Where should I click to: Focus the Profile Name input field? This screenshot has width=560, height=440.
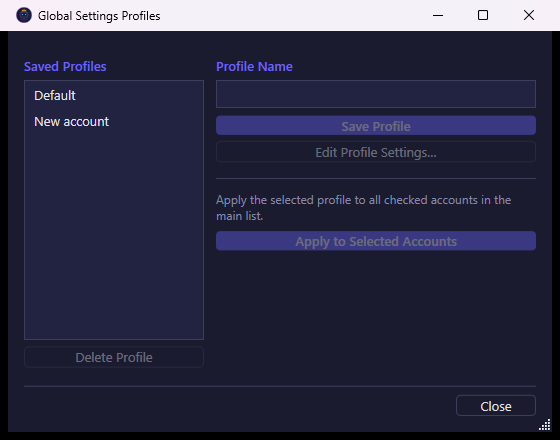click(x=376, y=94)
